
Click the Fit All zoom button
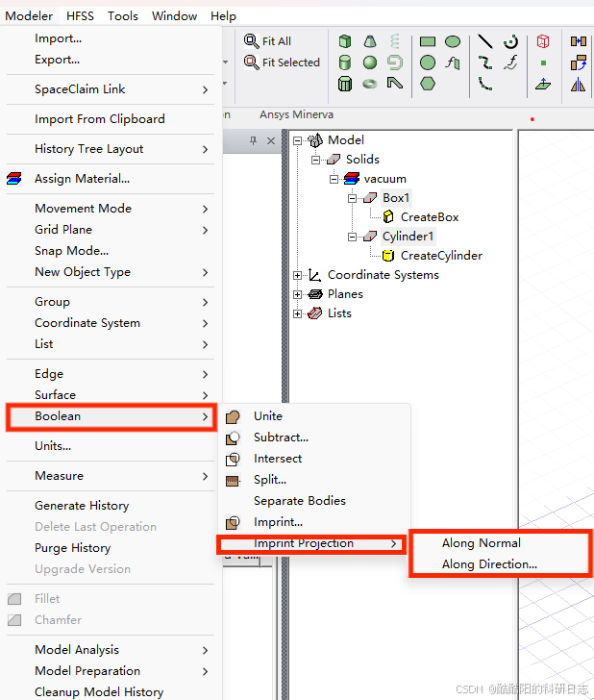point(267,41)
